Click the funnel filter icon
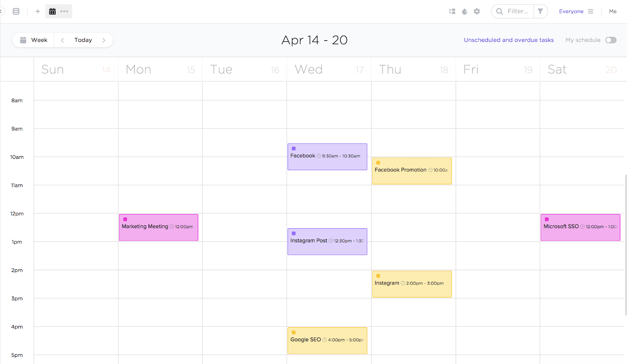Viewport: 627px width, 364px height. click(x=540, y=11)
